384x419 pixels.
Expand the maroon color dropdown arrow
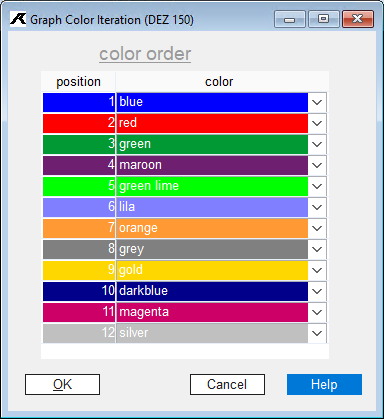point(317,165)
